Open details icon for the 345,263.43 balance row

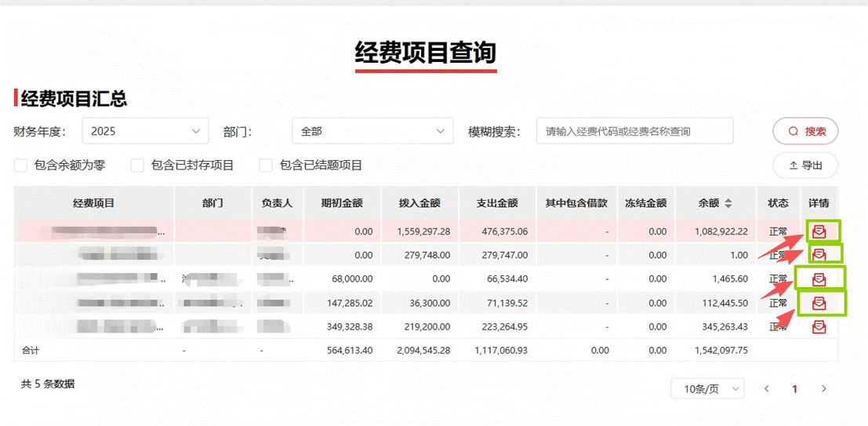point(819,326)
